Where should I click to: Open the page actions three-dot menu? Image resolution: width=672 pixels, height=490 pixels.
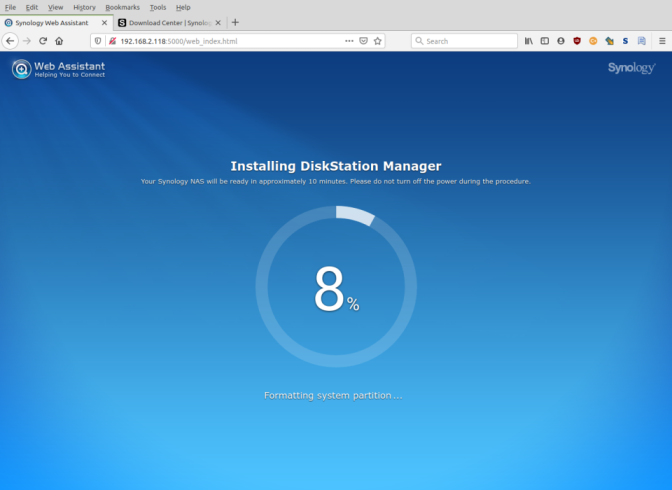coord(349,41)
